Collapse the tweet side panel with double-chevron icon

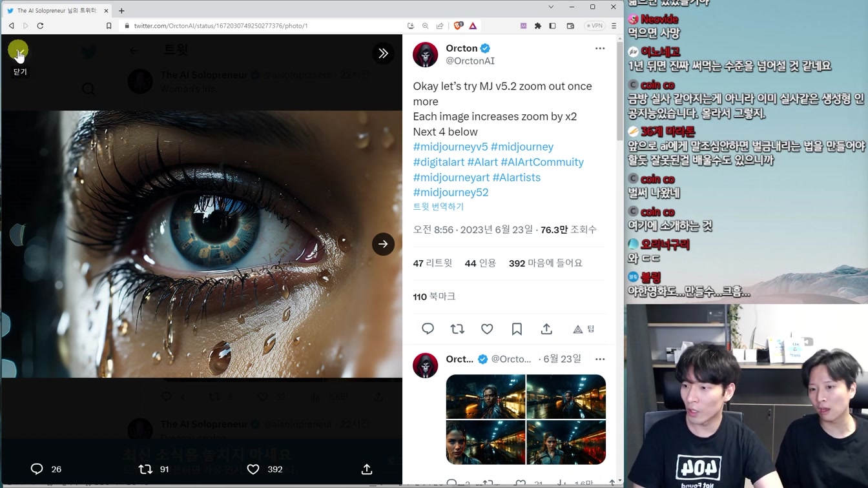click(383, 53)
